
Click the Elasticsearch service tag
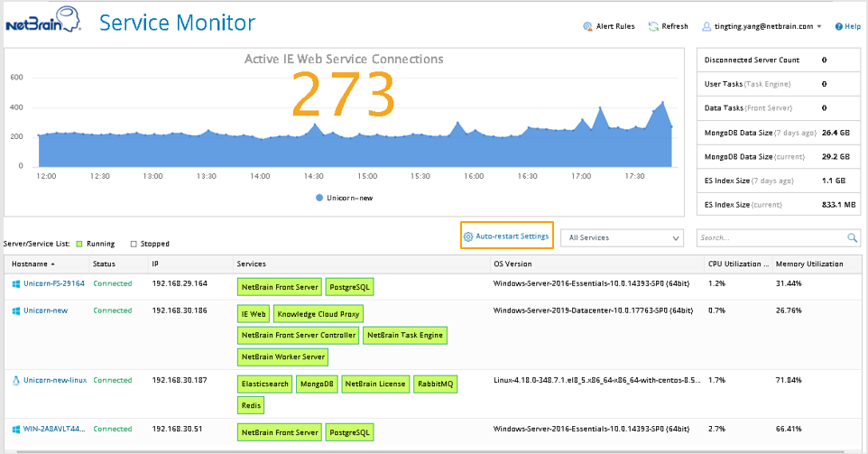coord(264,384)
